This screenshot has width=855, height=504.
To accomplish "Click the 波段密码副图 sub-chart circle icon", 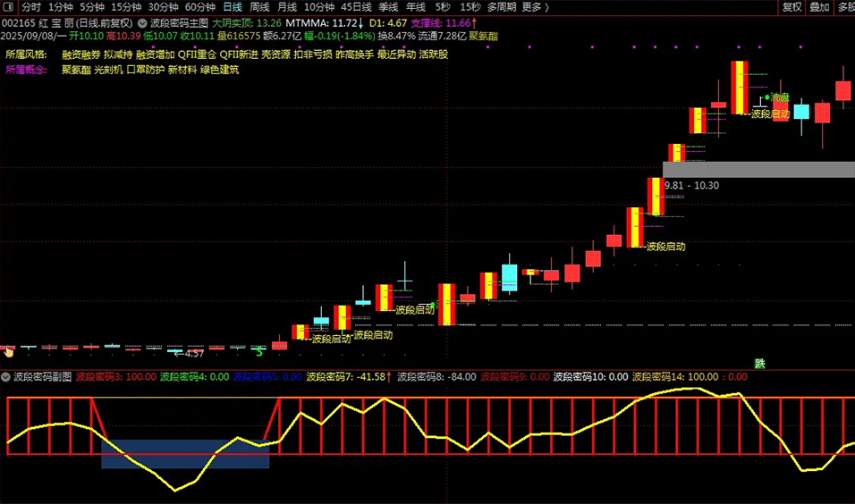I will (x=6, y=377).
